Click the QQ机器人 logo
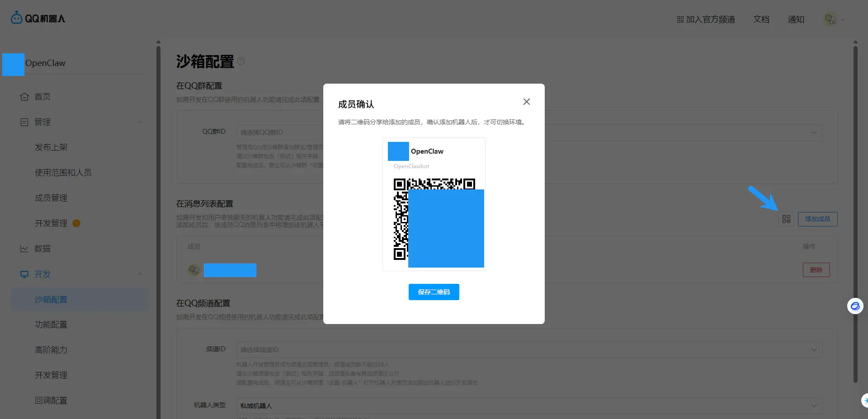Viewport: 868px width, 419px height. pyautogui.click(x=38, y=18)
